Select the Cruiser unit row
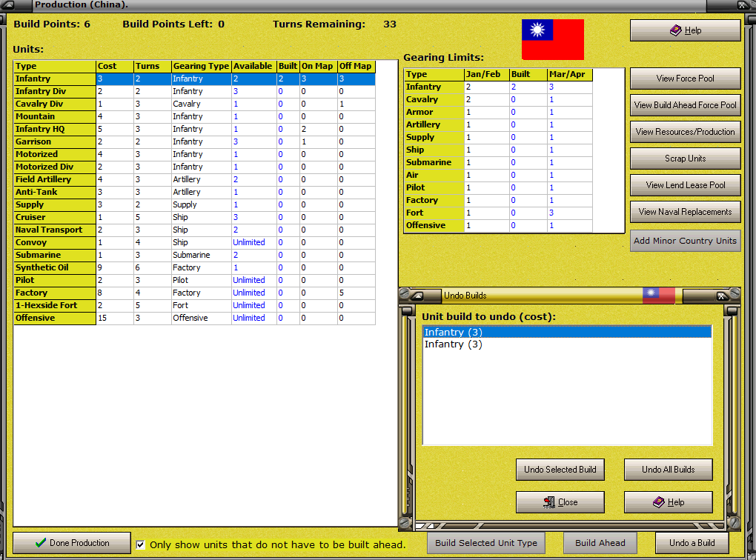756x560 pixels. tap(195, 217)
